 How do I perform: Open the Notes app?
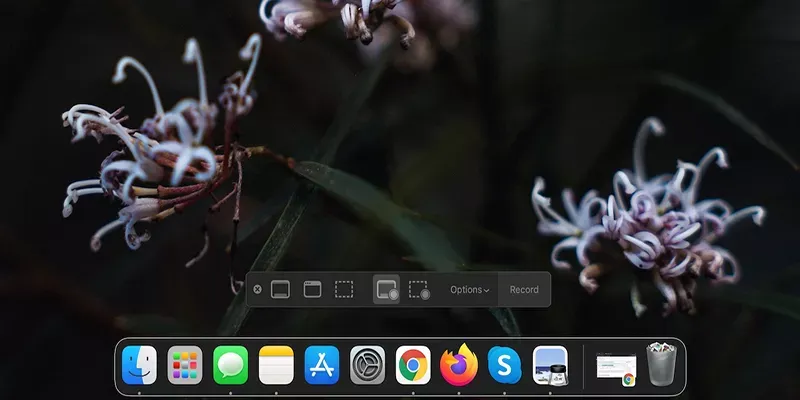pyautogui.click(x=276, y=365)
